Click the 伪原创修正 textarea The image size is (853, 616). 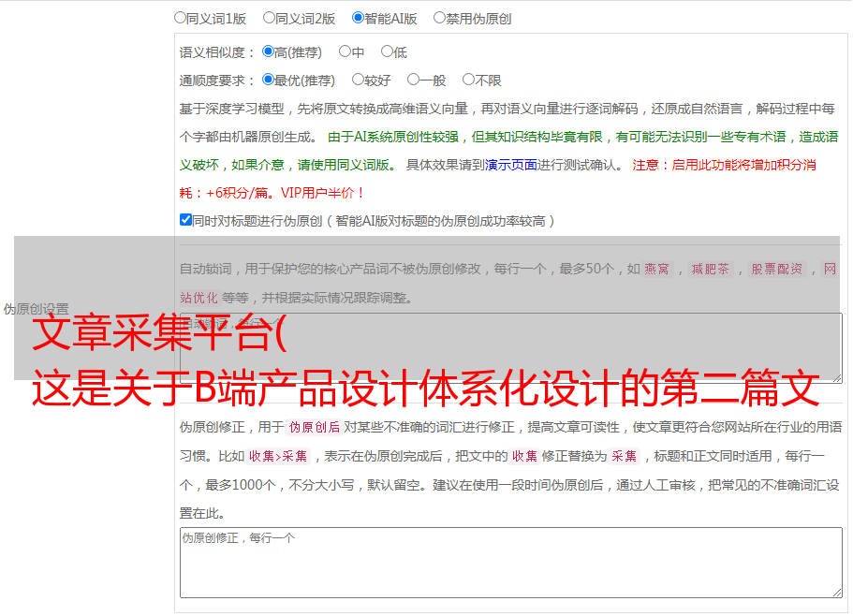[511, 563]
